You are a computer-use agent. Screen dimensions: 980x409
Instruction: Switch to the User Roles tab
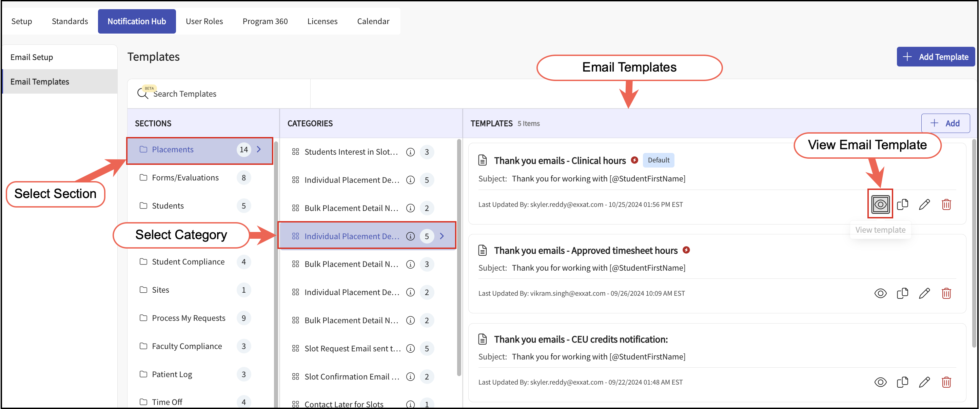pos(204,21)
